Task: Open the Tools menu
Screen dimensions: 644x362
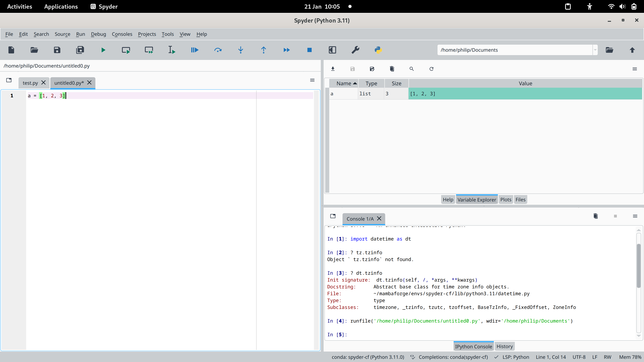Action: 167,34
